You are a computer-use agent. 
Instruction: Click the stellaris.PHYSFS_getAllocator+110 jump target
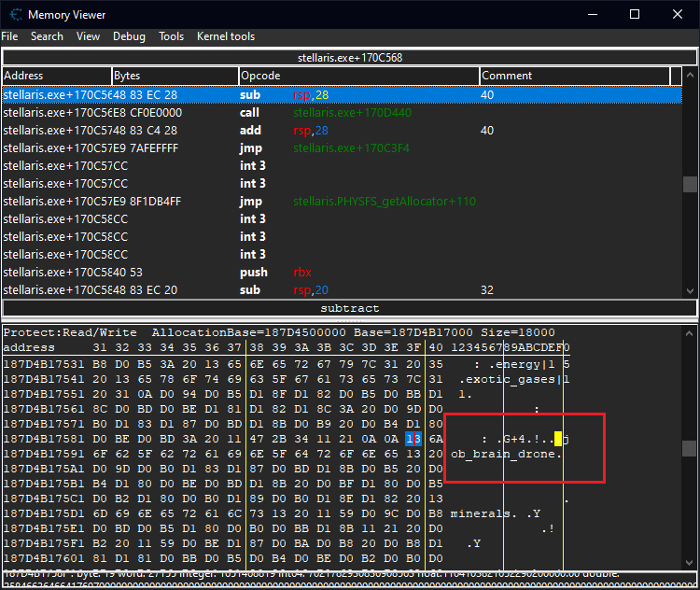point(385,202)
